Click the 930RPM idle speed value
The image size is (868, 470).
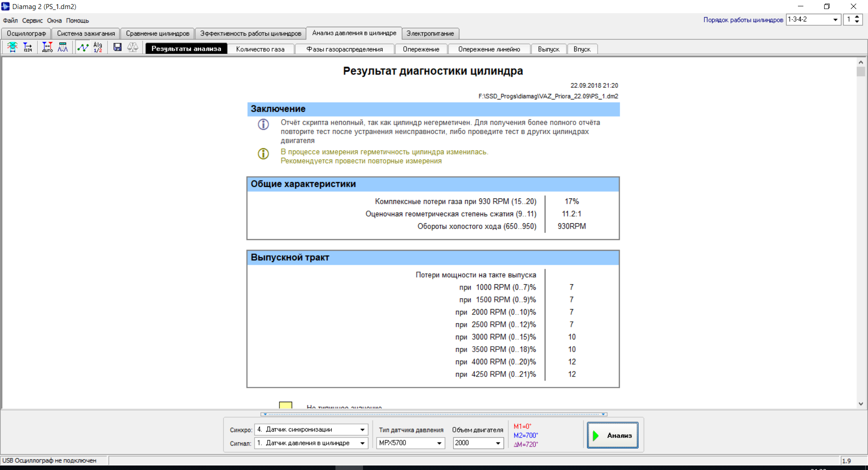point(571,226)
